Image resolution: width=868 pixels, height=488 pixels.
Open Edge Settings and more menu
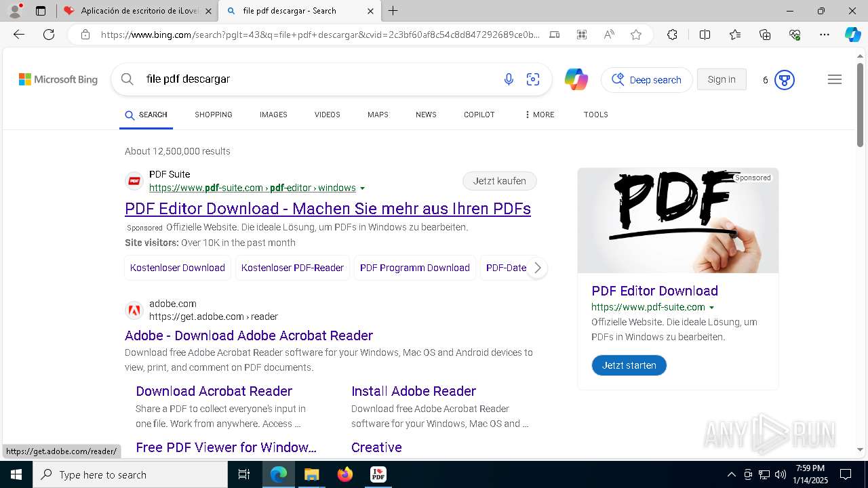(825, 35)
